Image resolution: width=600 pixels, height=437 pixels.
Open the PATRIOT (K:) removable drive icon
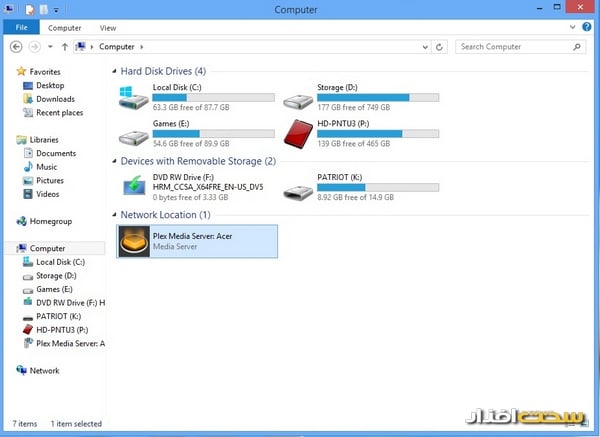298,186
